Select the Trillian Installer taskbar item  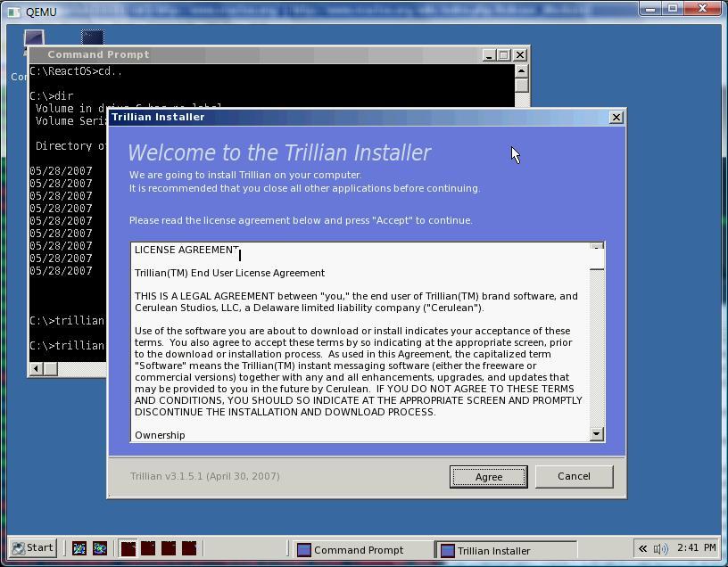pyautogui.click(x=506, y=550)
